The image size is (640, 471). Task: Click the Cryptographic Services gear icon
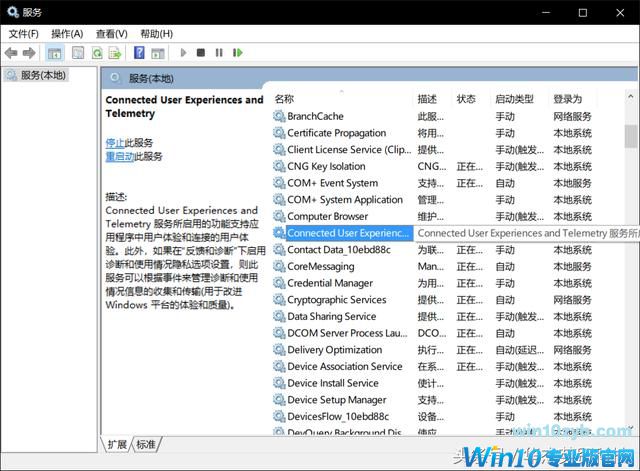coord(279,300)
